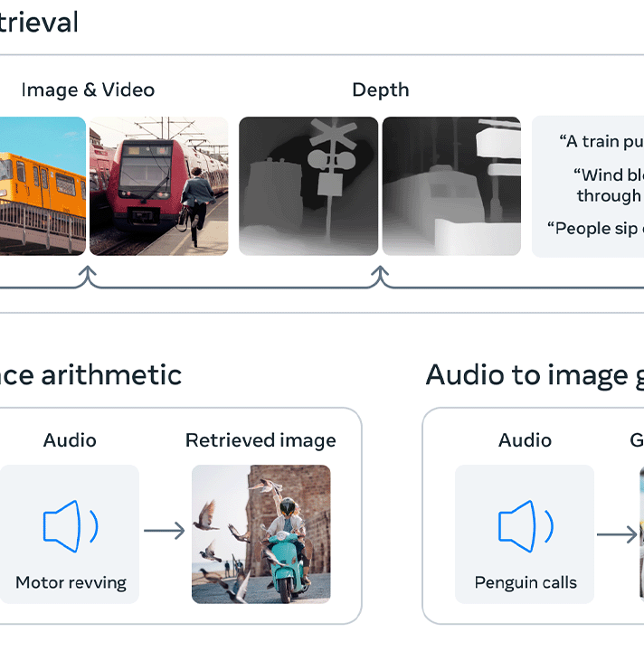Open the train station depth map image
The image size is (644, 651).
pyautogui.click(x=451, y=186)
